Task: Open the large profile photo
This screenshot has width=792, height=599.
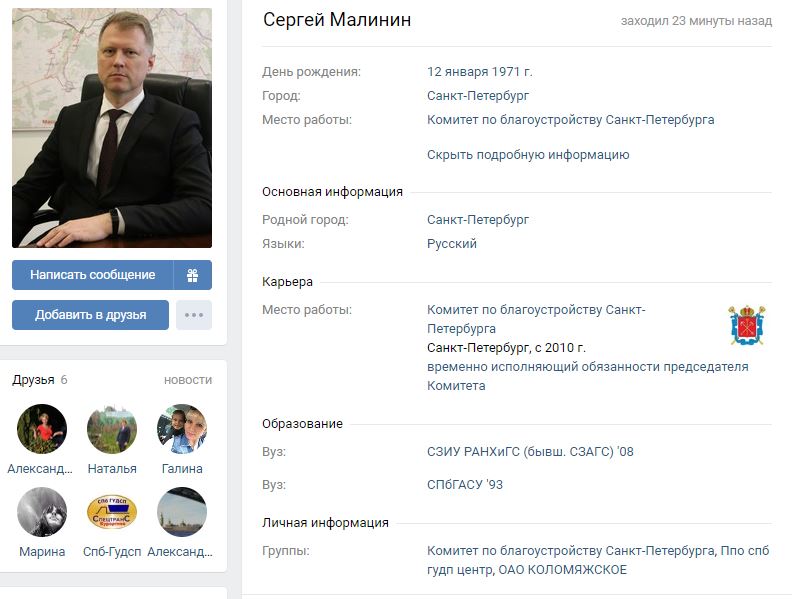Action: coord(112,128)
